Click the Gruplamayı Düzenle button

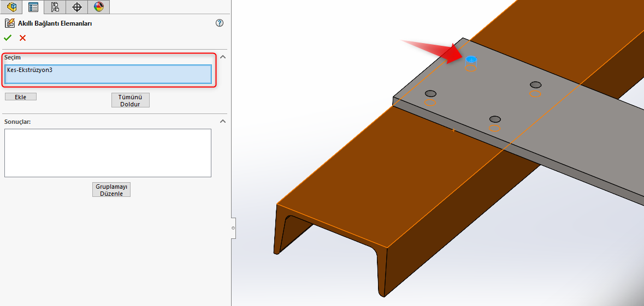point(111,190)
